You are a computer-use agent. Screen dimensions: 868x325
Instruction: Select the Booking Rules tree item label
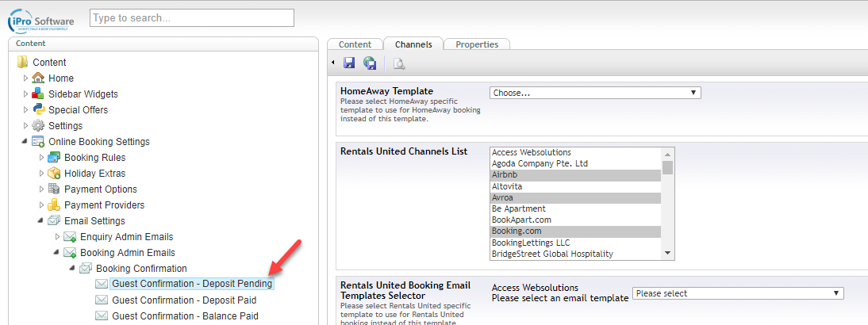click(94, 158)
